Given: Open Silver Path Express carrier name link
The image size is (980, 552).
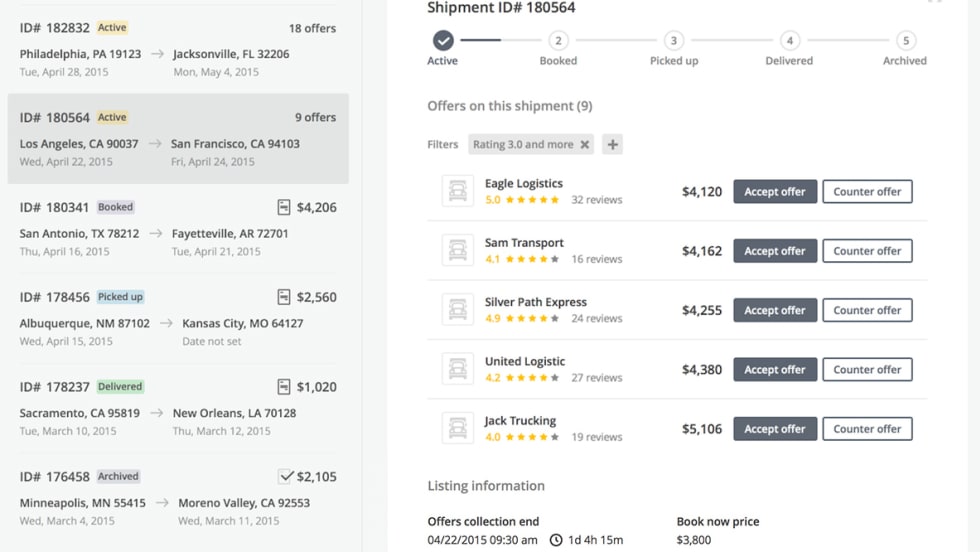Looking at the screenshot, I should pos(536,302).
